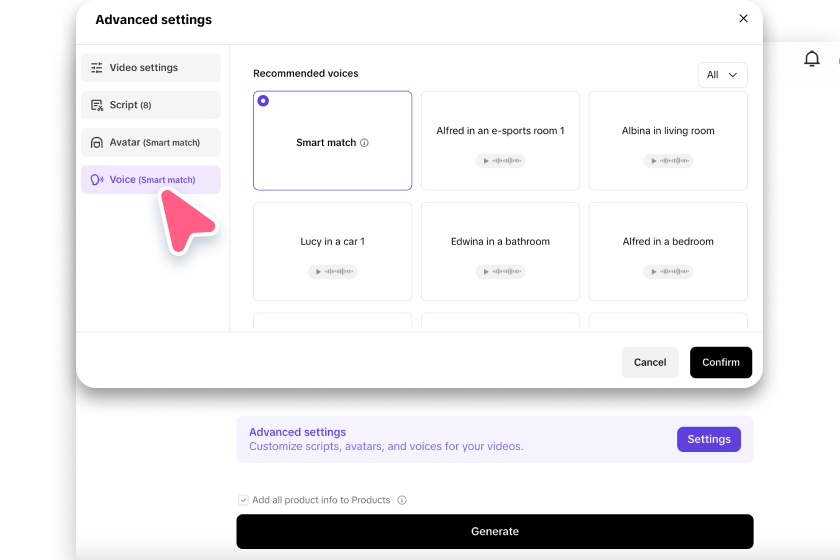The image size is (840, 560).
Task: Select the Smart match radio button
Action: point(263,101)
